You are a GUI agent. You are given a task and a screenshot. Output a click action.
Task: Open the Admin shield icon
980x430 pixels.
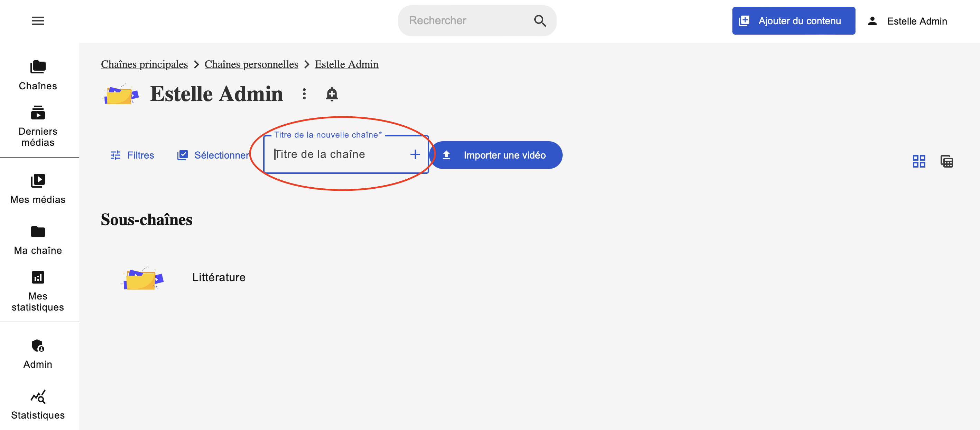[38, 346]
